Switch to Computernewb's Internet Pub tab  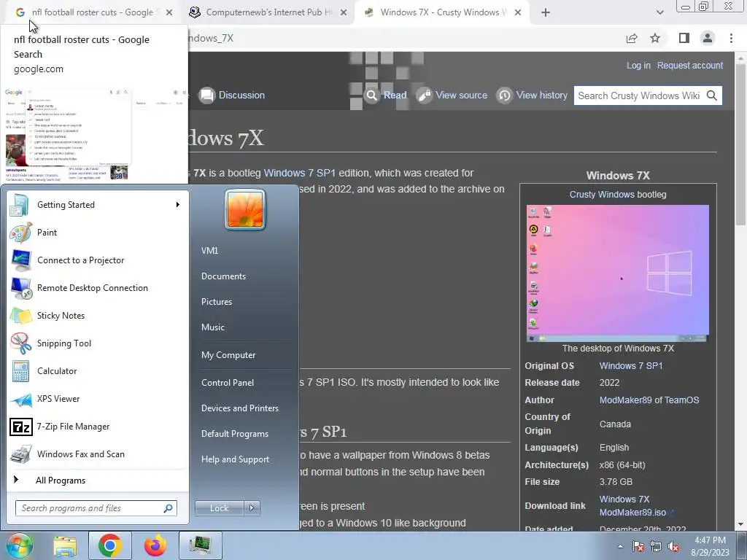tap(268, 12)
